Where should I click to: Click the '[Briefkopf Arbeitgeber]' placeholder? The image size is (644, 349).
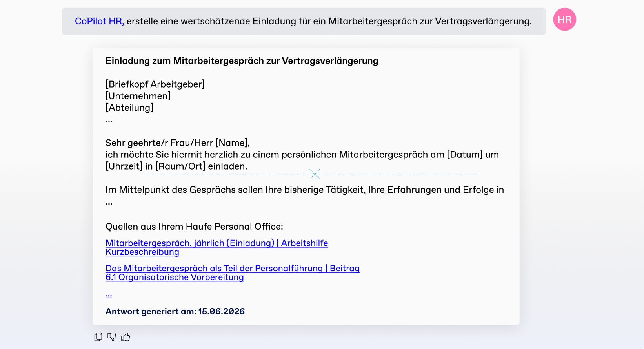[x=155, y=84]
